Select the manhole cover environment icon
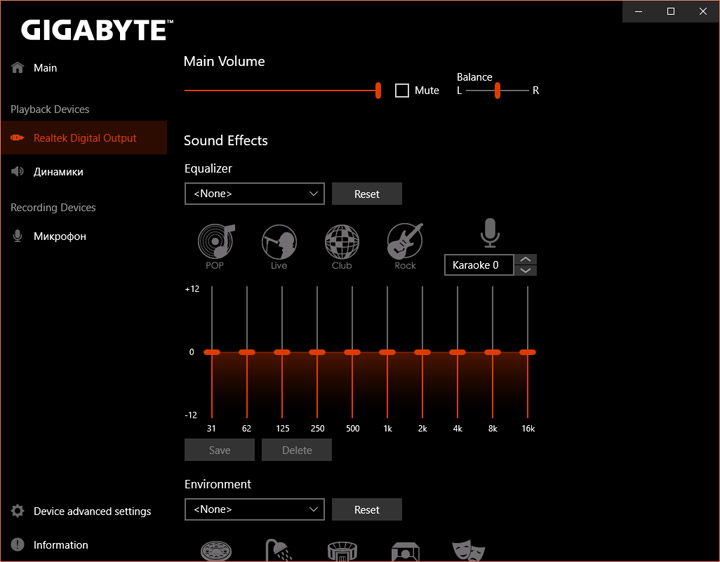This screenshot has width=720, height=562. click(x=216, y=551)
